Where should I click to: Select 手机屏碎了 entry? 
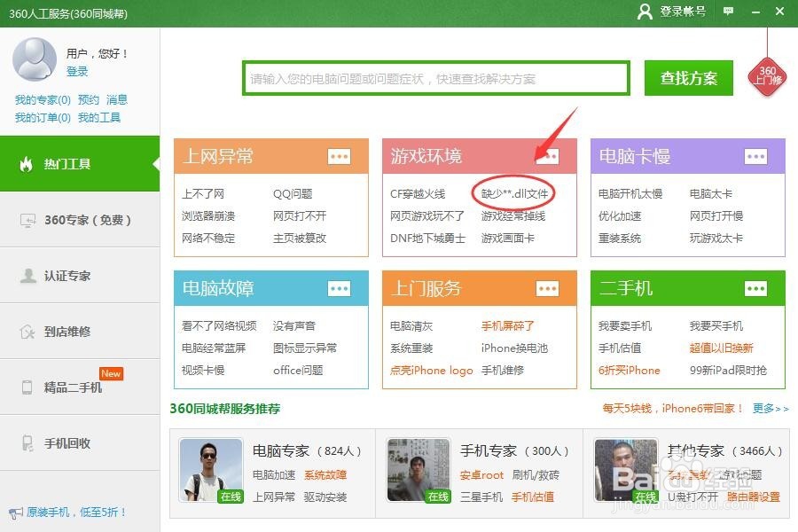[x=507, y=325]
